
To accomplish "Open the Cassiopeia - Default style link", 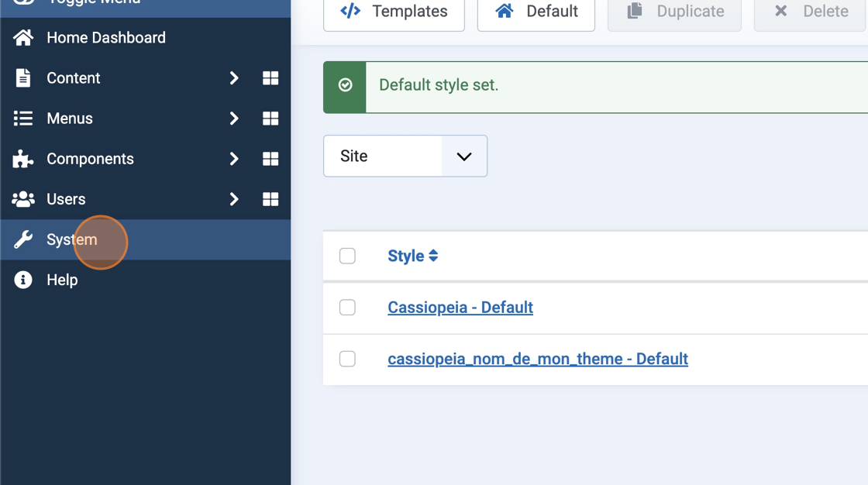I will [x=460, y=308].
